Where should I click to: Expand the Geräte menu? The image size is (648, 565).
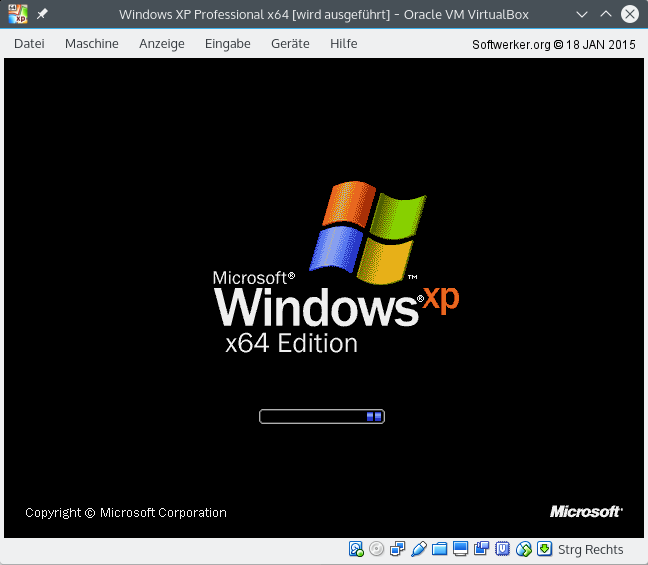pyautogui.click(x=290, y=44)
